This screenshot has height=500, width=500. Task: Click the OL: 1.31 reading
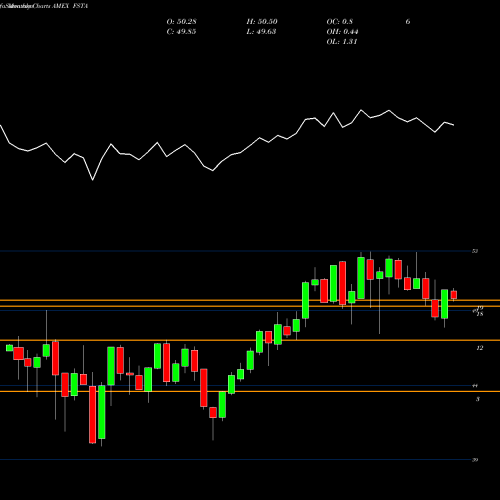coord(342,42)
